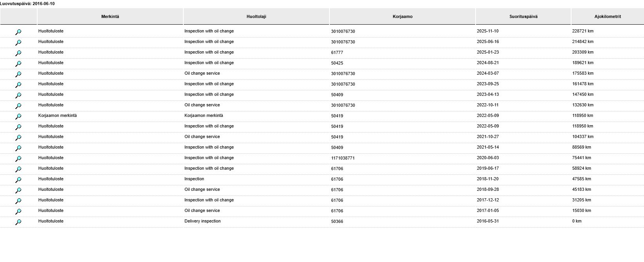Open details icon for 2023-04-13 entry
Image resolution: width=644 pixels, height=262 pixels.
[18, 95]
